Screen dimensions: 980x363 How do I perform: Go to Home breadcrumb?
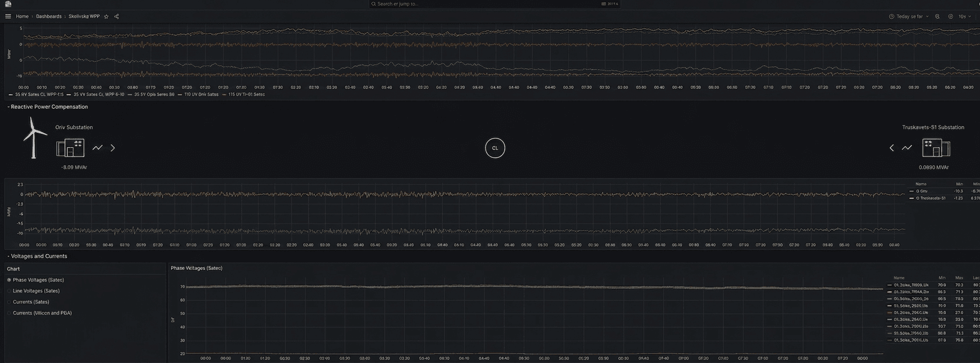point(22,16)
